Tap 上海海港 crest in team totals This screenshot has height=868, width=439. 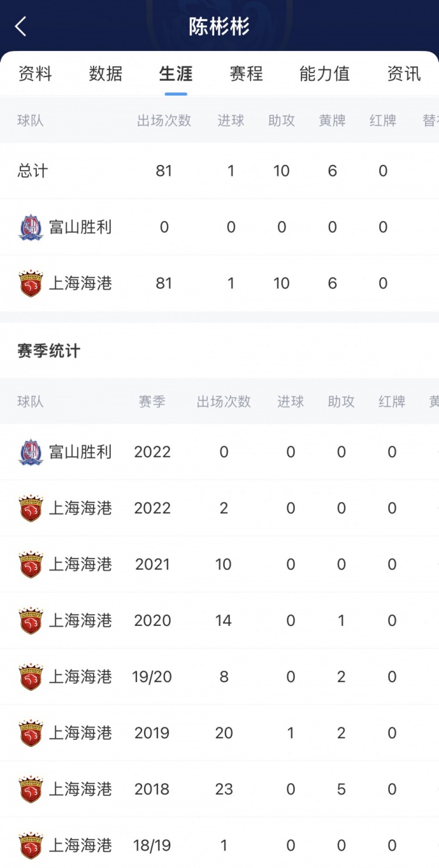30,284
